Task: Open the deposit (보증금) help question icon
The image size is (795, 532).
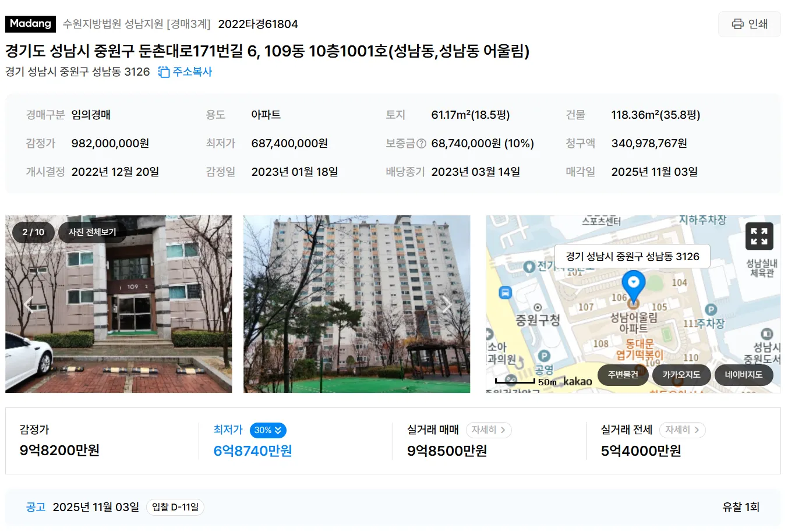Action: coord(422,143)
